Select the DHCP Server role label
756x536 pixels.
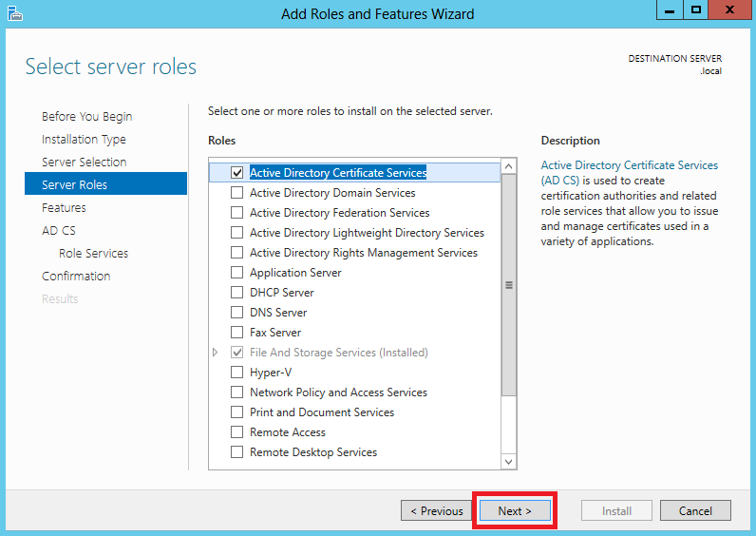(281, 293)
